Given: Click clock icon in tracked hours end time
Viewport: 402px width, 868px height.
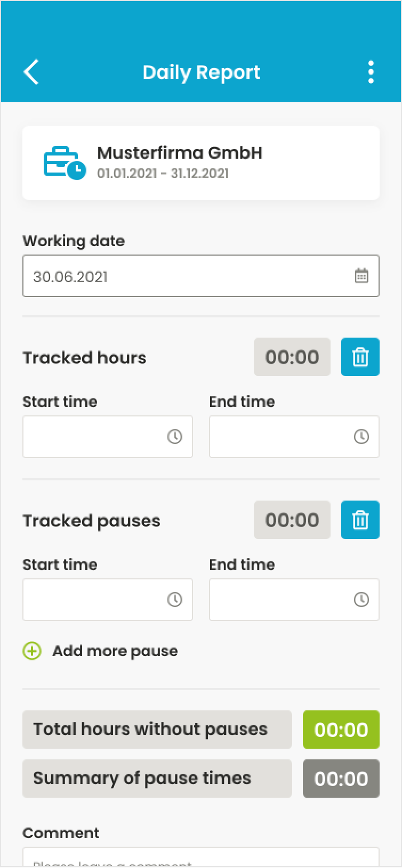Looking at the screenshot, I should (x=361, y=437).
